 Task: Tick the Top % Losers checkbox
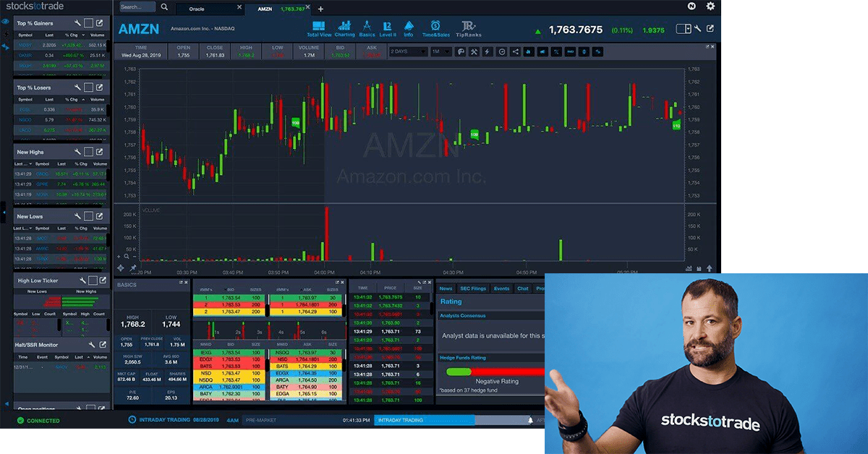point(89,87)
